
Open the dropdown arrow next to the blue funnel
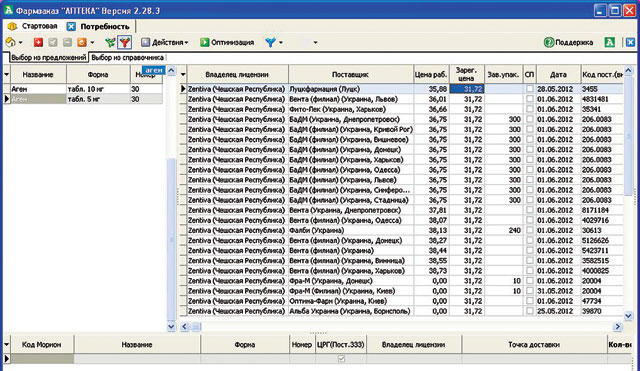pyautogui.click(x=281, y=42)
